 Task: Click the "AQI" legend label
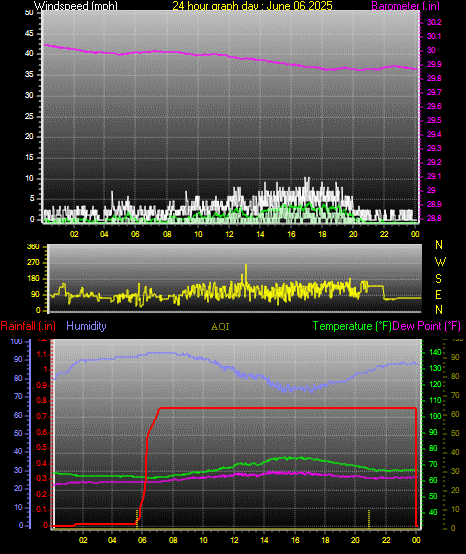[x=220, y=327]
